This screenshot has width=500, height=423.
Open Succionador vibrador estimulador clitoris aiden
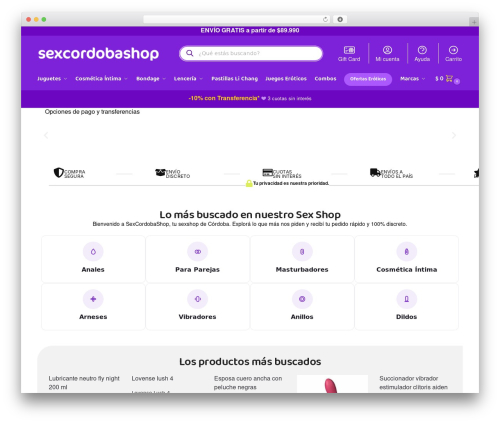point(413,383)
